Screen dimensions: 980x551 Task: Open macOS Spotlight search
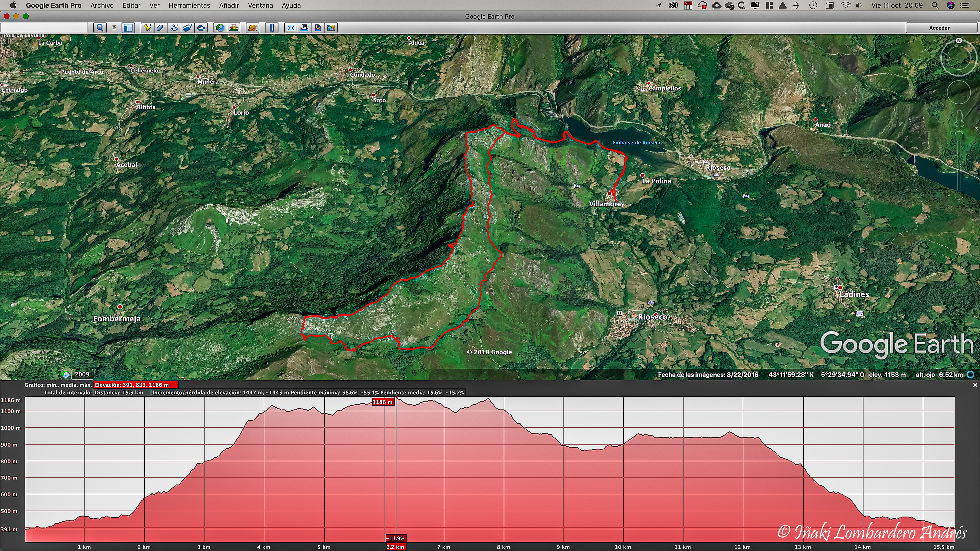click(x=935, y=5)
